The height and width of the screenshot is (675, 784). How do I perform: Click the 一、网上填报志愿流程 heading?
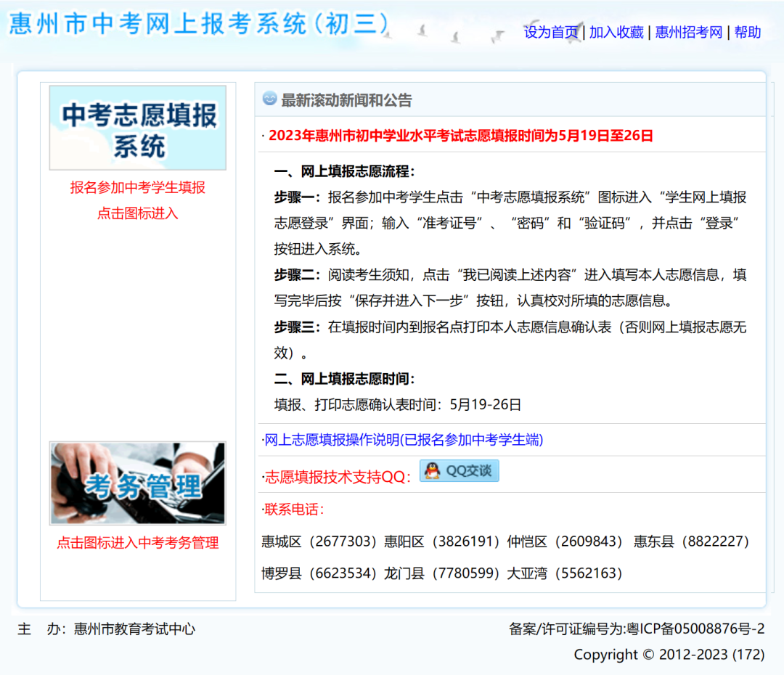pyautogui.click(x=345, y=171)
